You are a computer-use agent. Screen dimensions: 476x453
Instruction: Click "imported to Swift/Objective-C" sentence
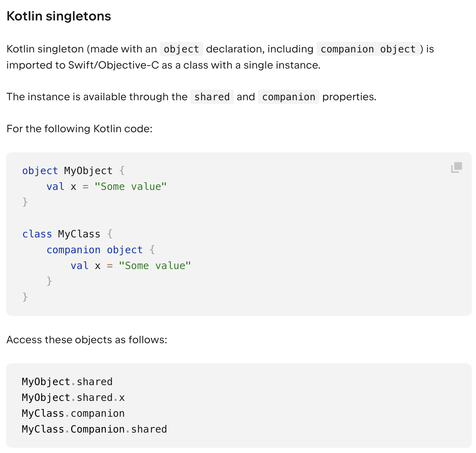[164, 65]
